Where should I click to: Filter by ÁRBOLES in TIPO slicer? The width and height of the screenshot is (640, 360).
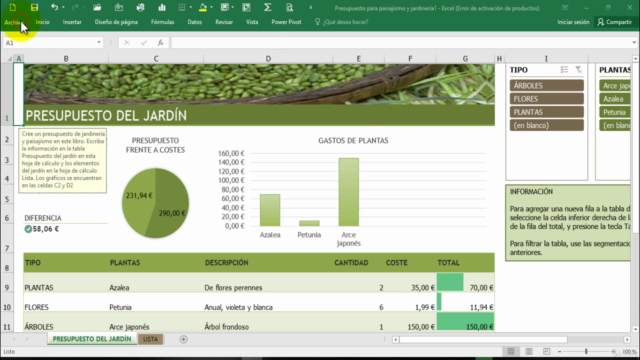(x=547, y=85)
